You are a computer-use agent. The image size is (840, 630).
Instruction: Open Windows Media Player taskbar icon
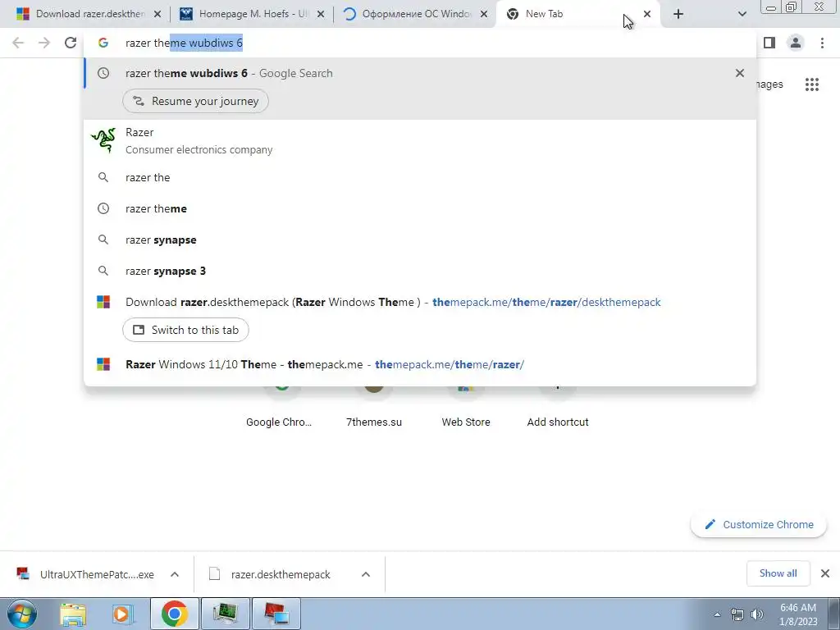[121, 614]
